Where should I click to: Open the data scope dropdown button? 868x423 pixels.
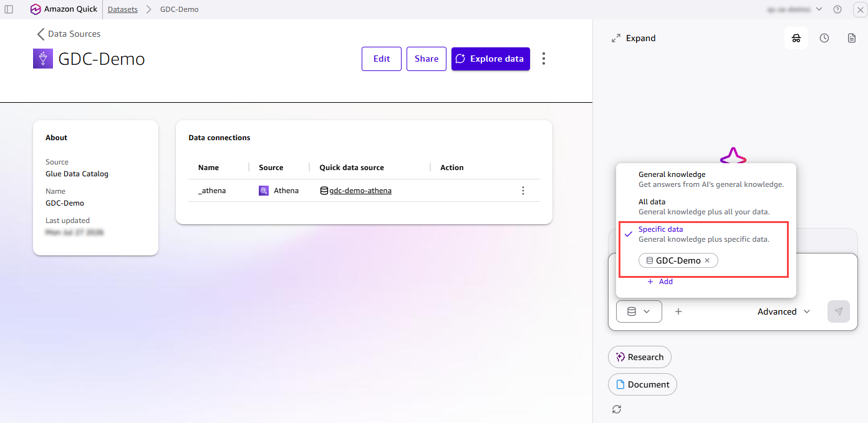pos(639,311)
